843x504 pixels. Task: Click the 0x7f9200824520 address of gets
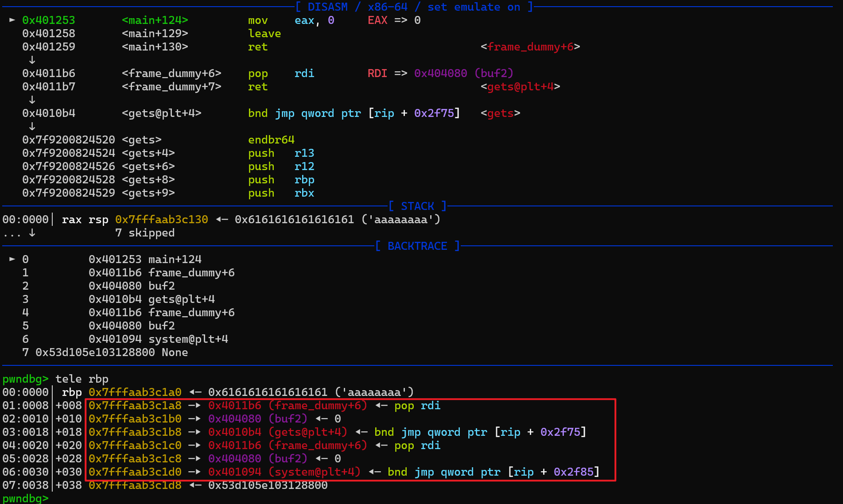[68, 140]
